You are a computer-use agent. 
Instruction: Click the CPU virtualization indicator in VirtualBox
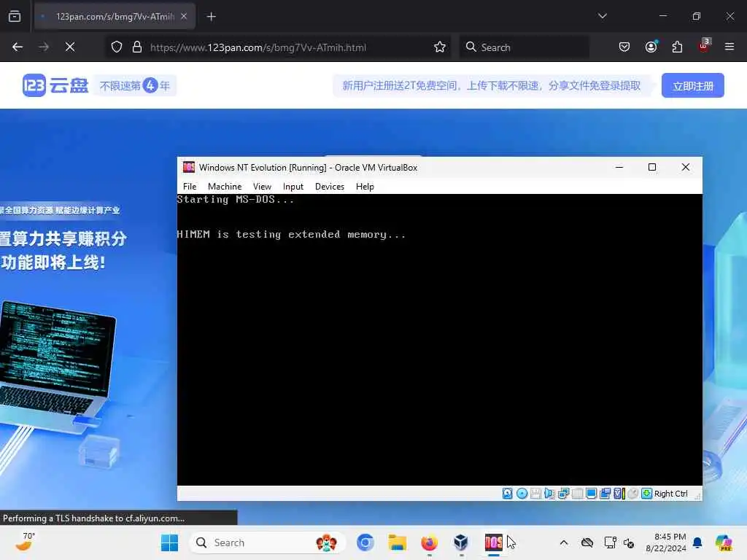tap(619, 494)
